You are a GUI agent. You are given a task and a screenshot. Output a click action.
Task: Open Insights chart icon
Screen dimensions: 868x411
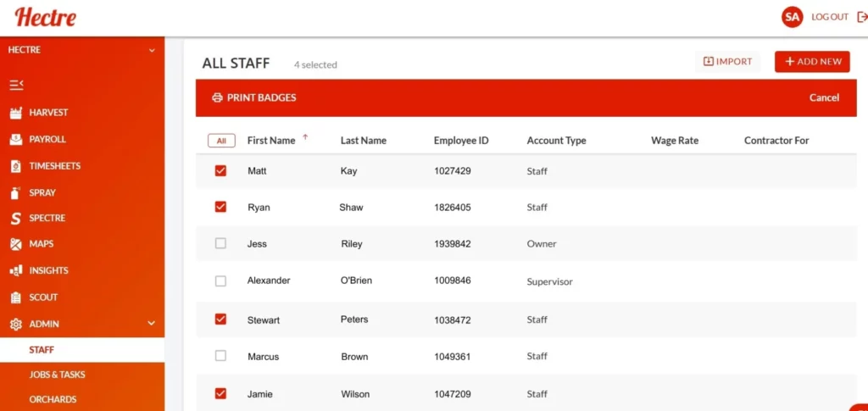click(15, 270)
